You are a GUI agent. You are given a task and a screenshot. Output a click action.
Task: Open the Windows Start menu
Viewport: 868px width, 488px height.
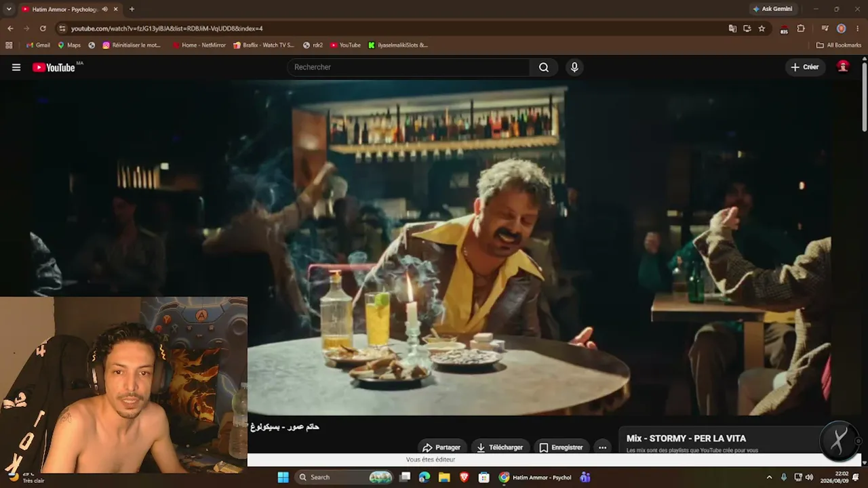pos(283,477)
